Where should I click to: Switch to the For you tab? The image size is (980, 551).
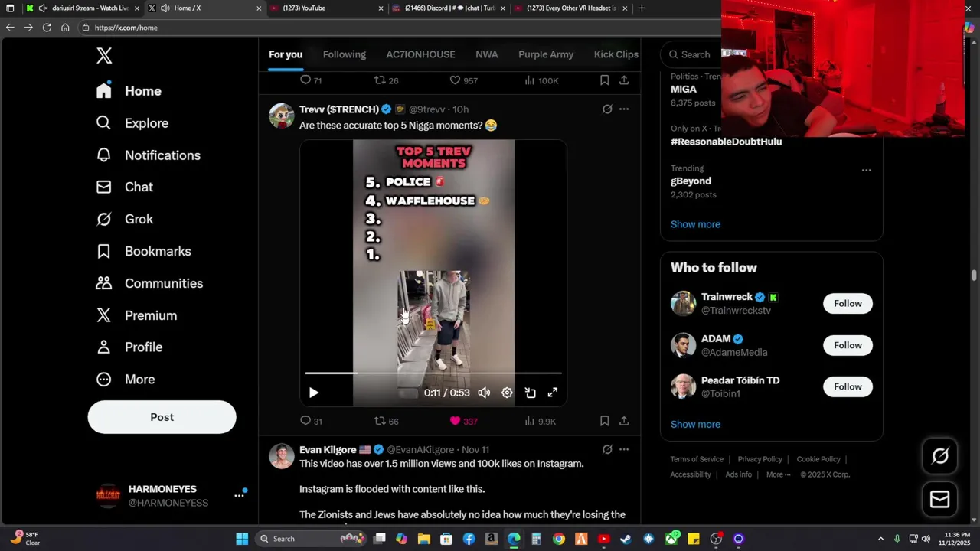[x=286, y=54]
